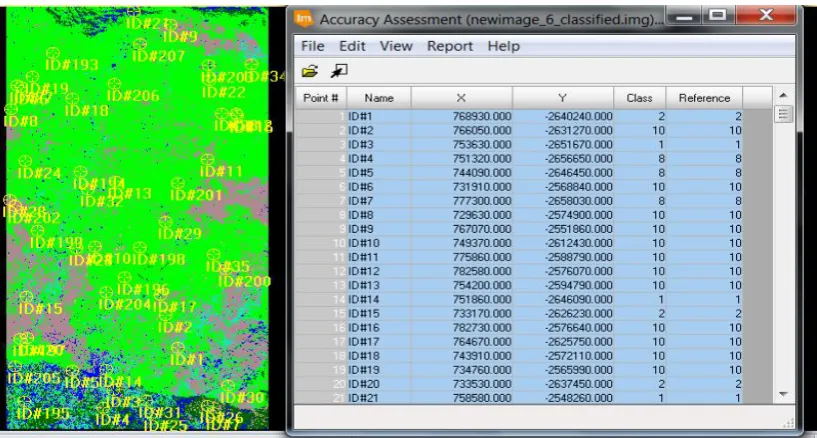
Task: Click point marker ID#200 in the viewer
Action: point(226,270)
